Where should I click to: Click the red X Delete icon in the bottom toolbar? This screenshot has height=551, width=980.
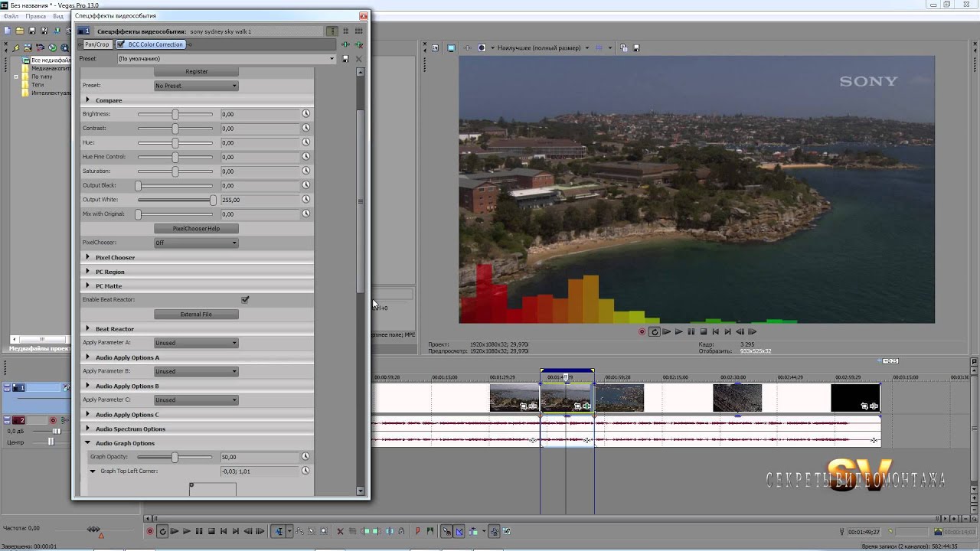pyautogui.click(x=341, y=531)
